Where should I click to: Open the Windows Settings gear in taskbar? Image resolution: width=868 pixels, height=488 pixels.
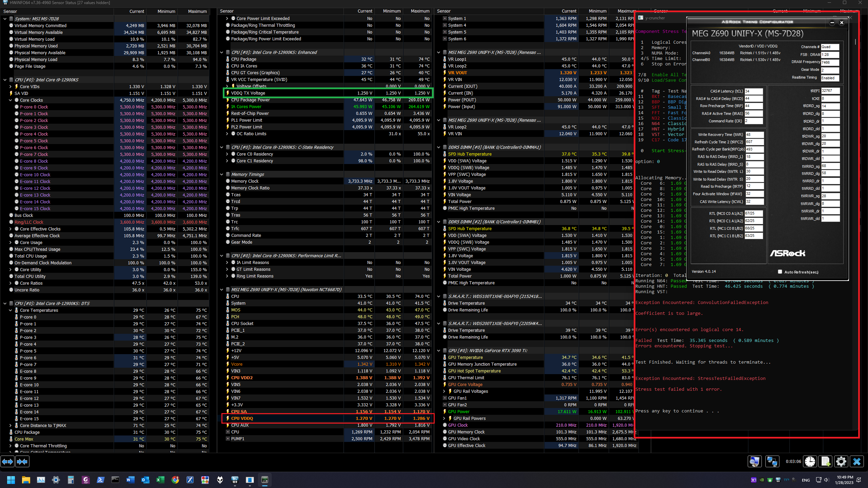(x=56, y=480)
